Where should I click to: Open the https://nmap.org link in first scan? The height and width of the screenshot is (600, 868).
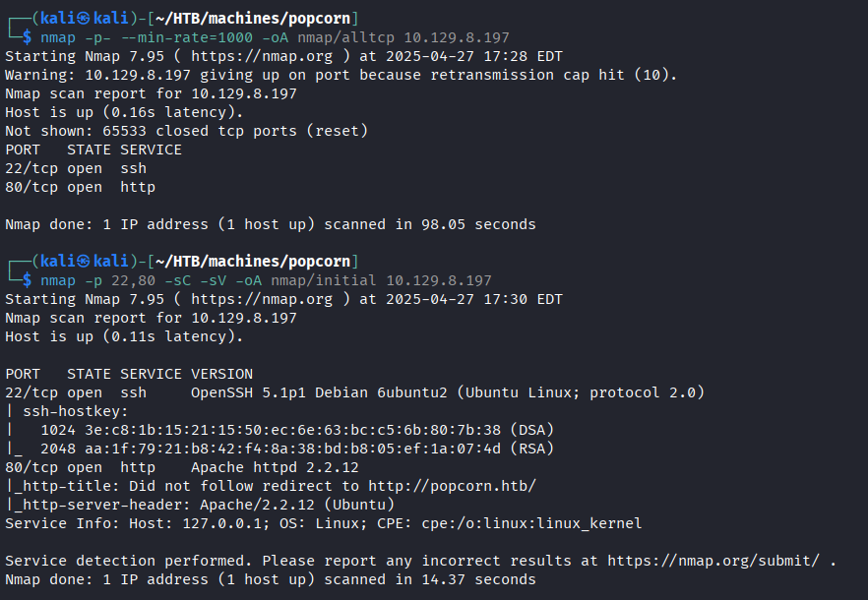pos(262,56)
